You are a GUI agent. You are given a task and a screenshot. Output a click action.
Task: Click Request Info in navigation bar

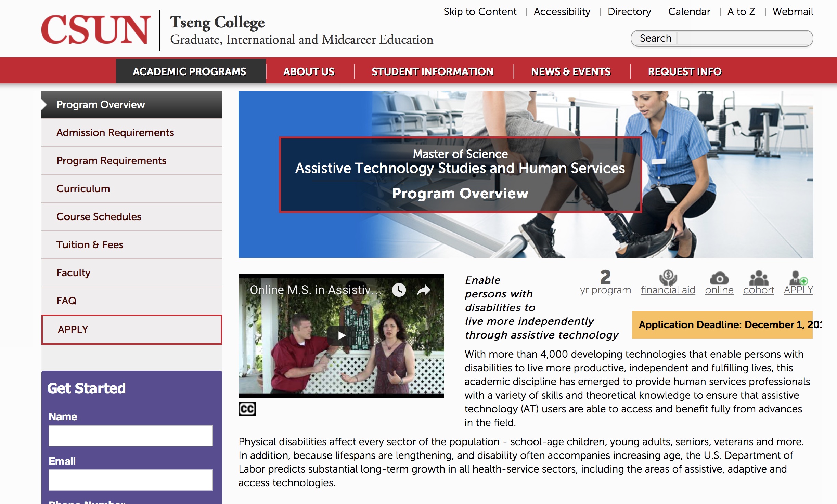pyautogui.click(x=685, y=71)
